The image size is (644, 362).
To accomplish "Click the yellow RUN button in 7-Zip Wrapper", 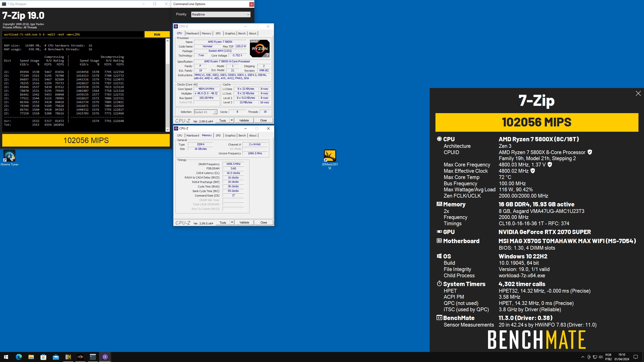I will [x=157, y=34].
